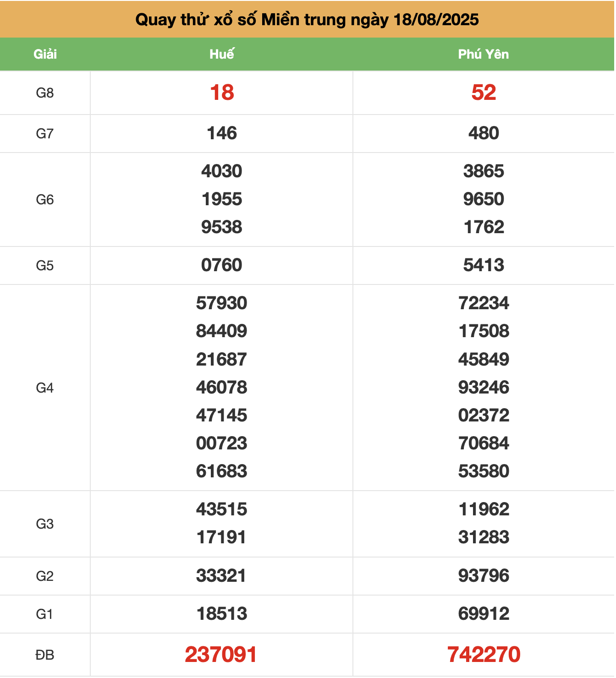Select Phú Yên G4 number 02372

[484, 416]
